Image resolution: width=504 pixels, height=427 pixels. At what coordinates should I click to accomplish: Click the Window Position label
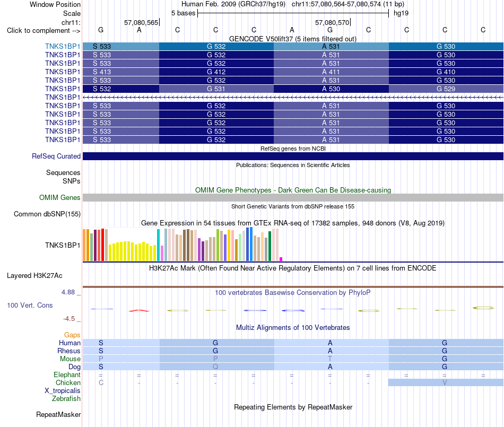(55, 4)
